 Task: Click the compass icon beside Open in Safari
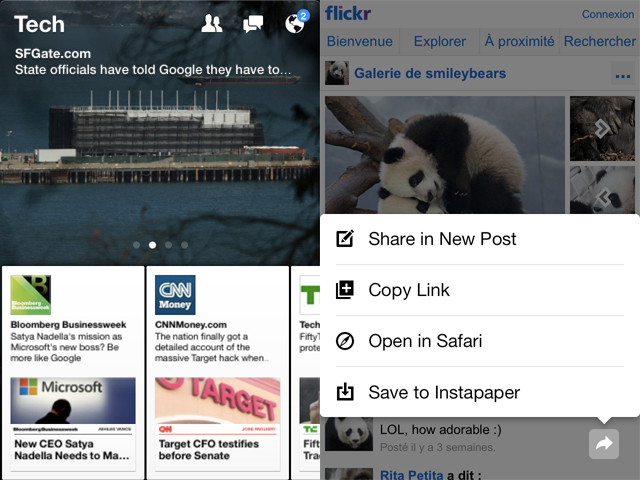click(x=345, y=341)
